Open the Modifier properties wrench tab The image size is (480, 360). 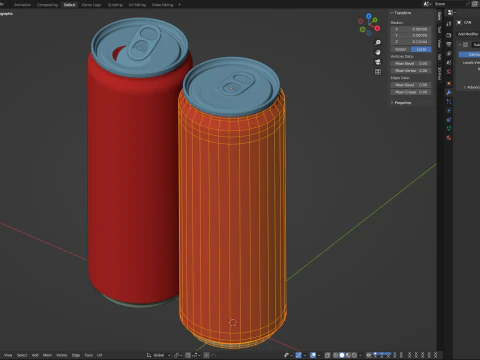click(449, 92)
